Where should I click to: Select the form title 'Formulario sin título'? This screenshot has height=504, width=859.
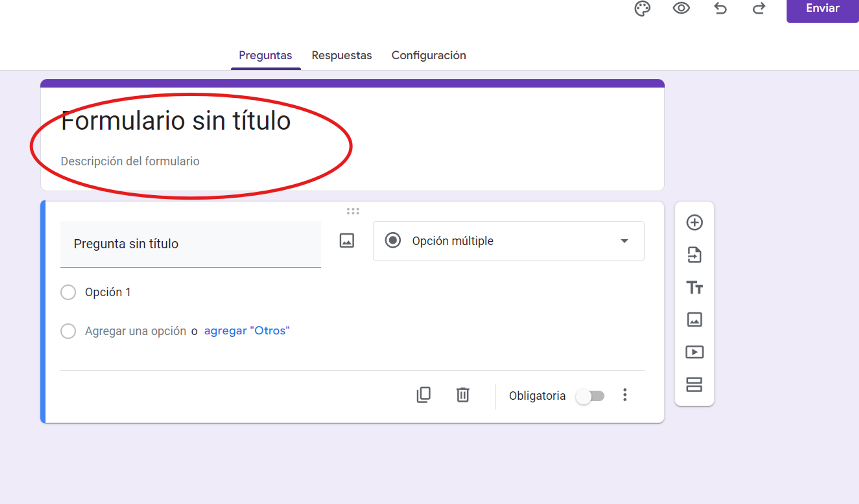pyautogui.click(x=176, y=120)
